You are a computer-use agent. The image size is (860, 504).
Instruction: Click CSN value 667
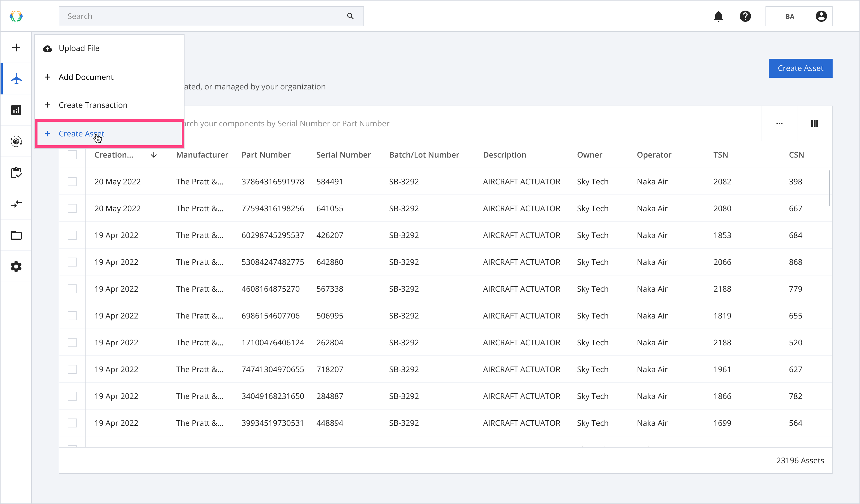[x=795, y=208]
